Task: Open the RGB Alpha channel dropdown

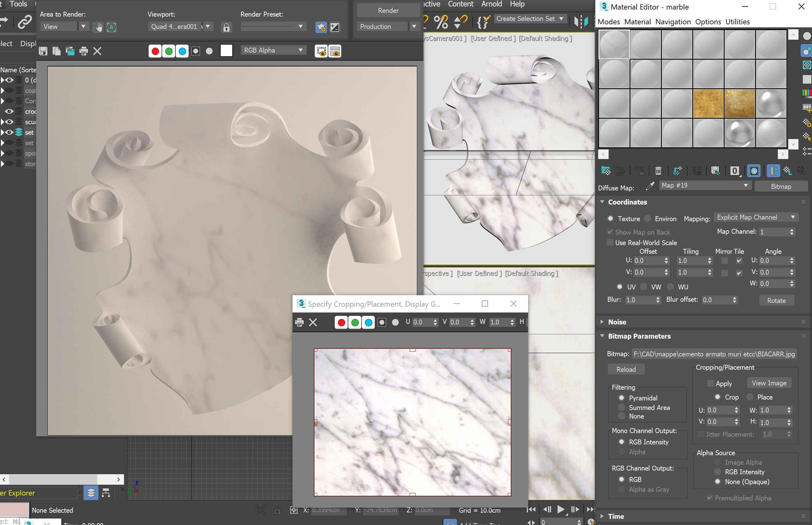Action: point(273,50)
